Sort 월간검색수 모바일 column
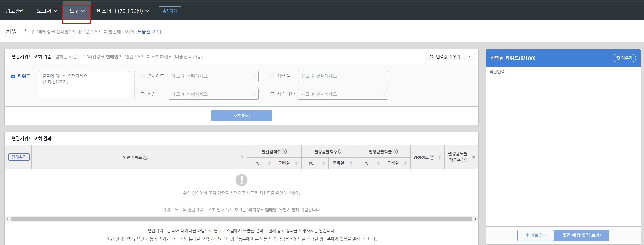 (x=296, y=163)
